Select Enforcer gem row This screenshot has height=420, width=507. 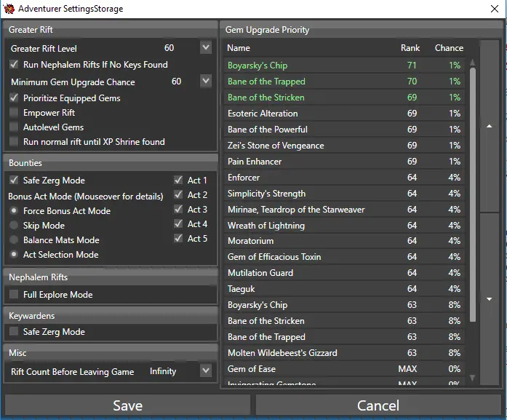tap(344, 178)
